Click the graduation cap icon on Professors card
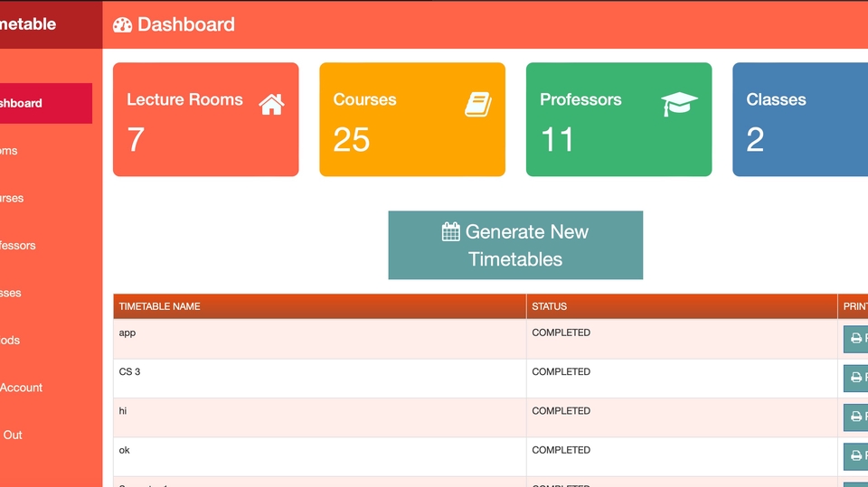Viewport: 868px width, 487px height. coord(679,104)
